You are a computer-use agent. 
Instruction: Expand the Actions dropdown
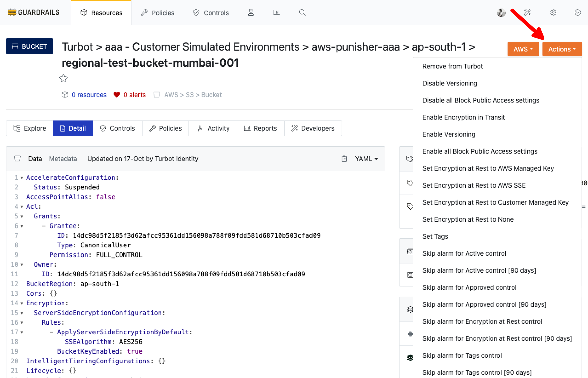tap(562, 49)
